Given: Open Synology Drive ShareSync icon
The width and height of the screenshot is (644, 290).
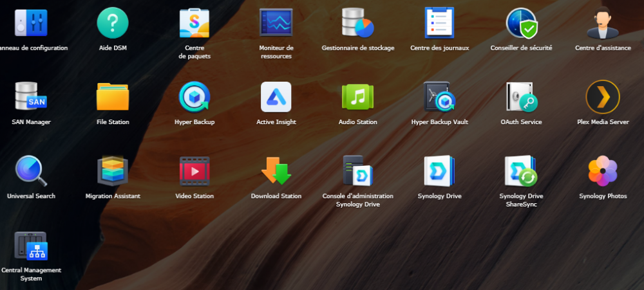Looking at the screenshot, I should click(x=521, y=170).
